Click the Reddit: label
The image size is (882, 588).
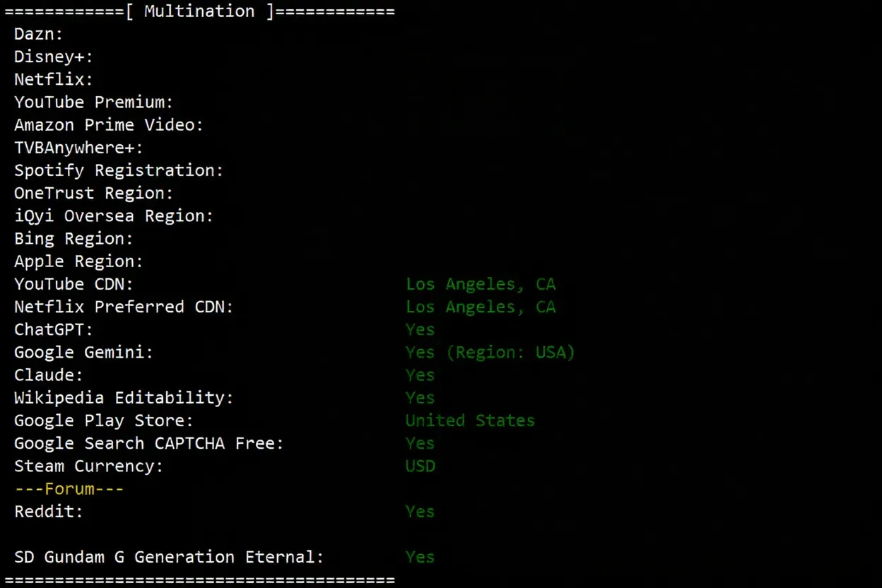click(x=49, y=512)
